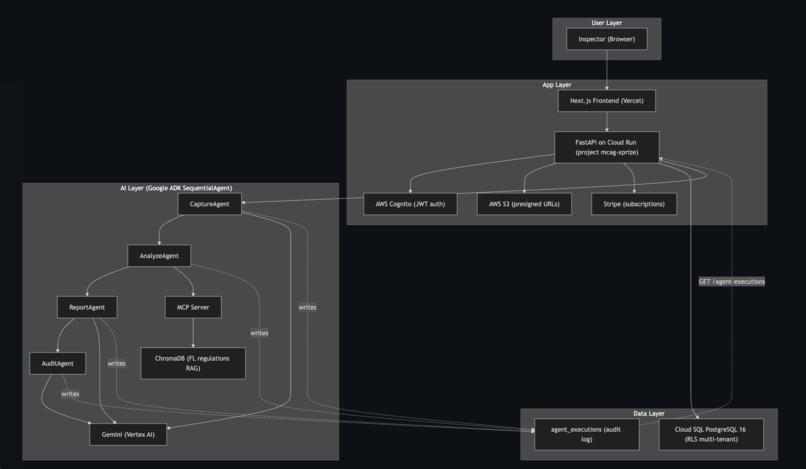Click the AnalyzeAgent node
This screenshot has width=806, height=469.
tap(159, 256)
